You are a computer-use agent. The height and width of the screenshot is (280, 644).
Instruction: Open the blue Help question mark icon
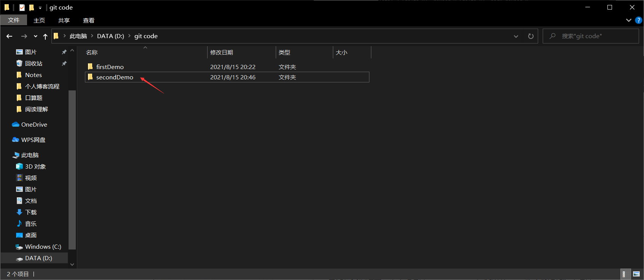coord(639,20)
